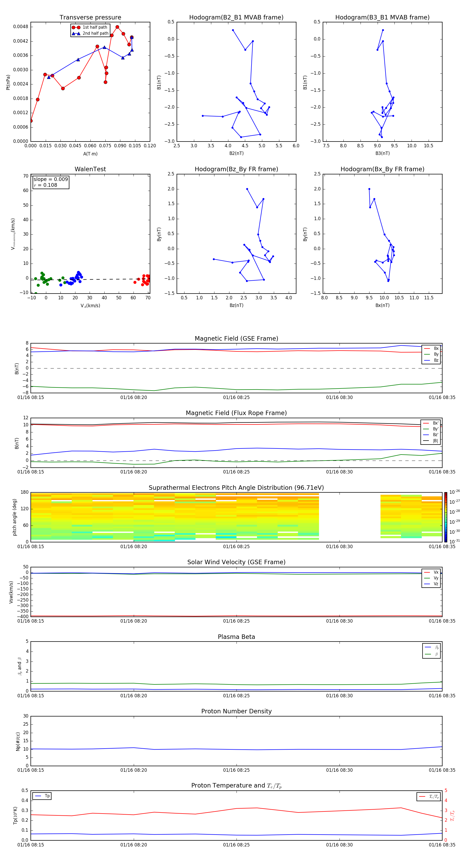
Task: Click the "B2(nT)" x-axis label
Action: click(236, 153)
